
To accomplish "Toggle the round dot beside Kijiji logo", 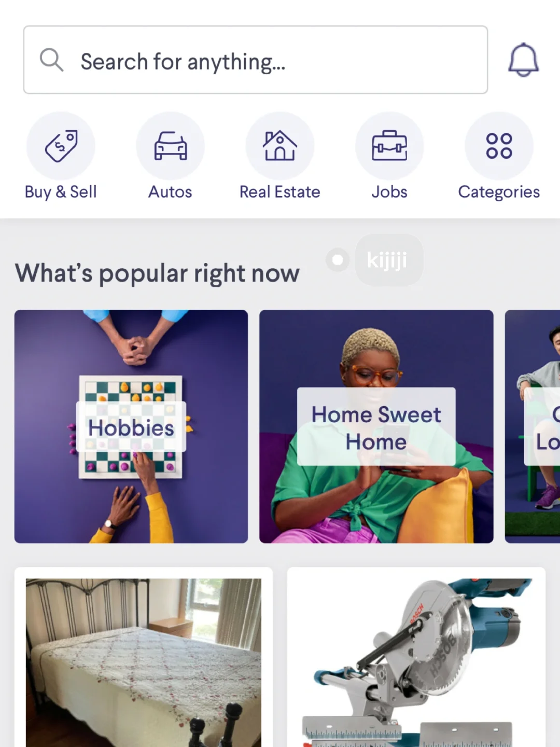I will (338, 259).
